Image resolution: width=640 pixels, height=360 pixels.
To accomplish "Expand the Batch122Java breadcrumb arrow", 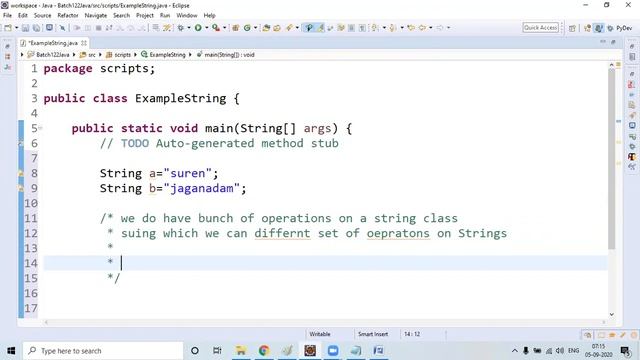I will coord(74,54).
